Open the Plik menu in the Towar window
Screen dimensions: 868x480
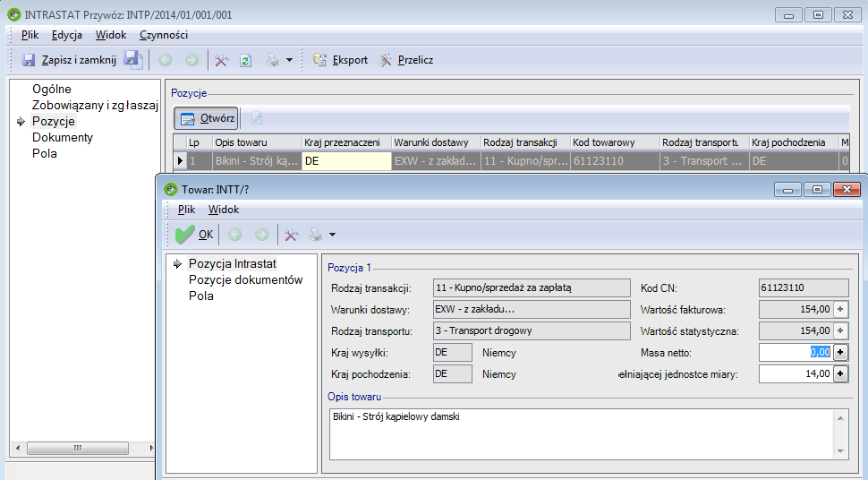(186, 210)
